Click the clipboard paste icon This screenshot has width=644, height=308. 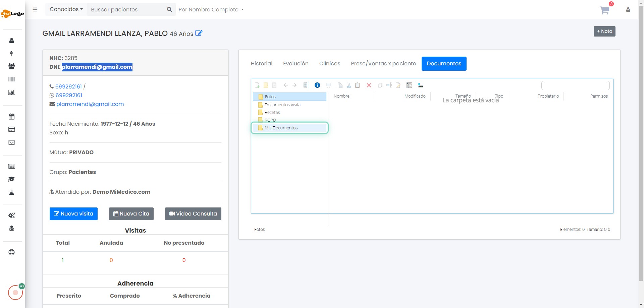[x=358, y=85]
